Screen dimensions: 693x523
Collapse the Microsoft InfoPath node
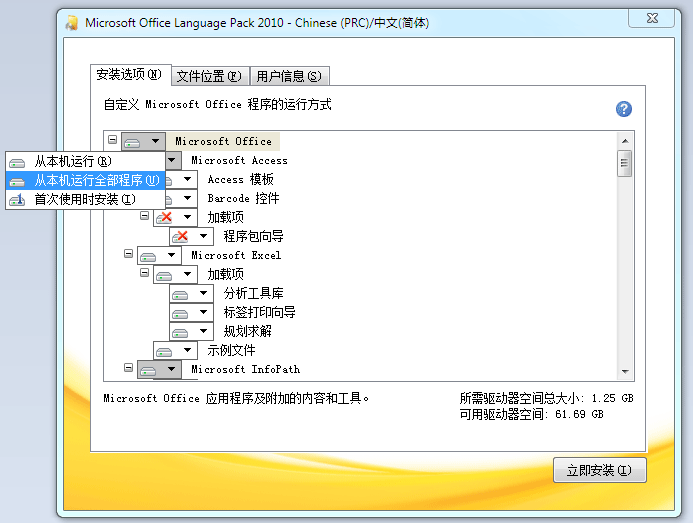tap(128, 368)
